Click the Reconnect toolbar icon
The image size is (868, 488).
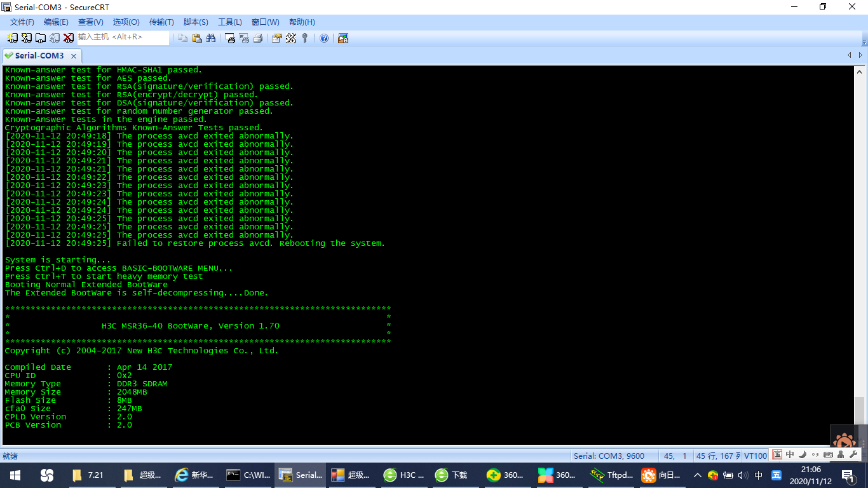coord(55,38)
